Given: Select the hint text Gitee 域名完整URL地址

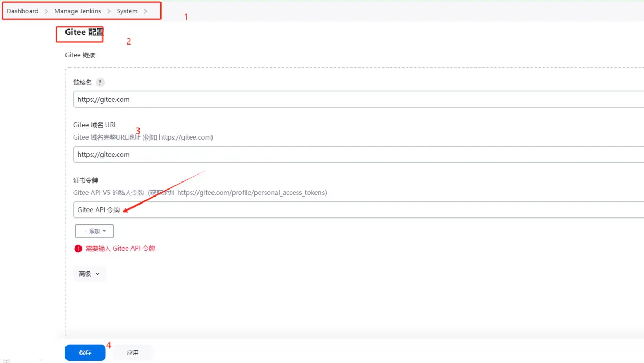Looking at the screenshot, I should pos(143,137).
